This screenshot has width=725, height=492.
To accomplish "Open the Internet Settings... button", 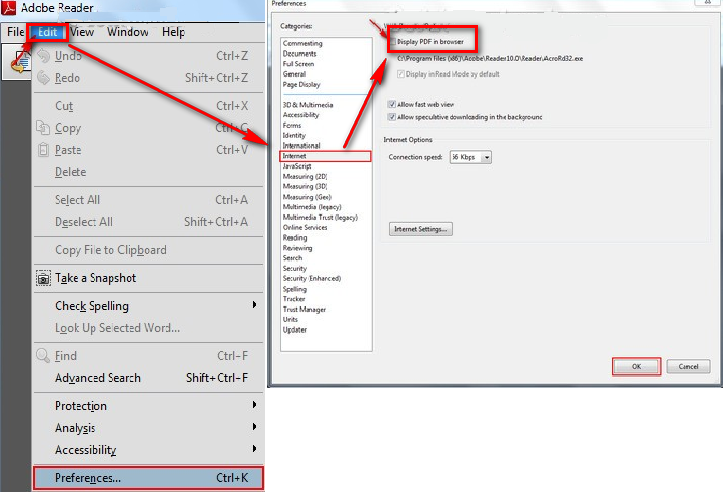I will pyautogui.click(x=421, y=229).
